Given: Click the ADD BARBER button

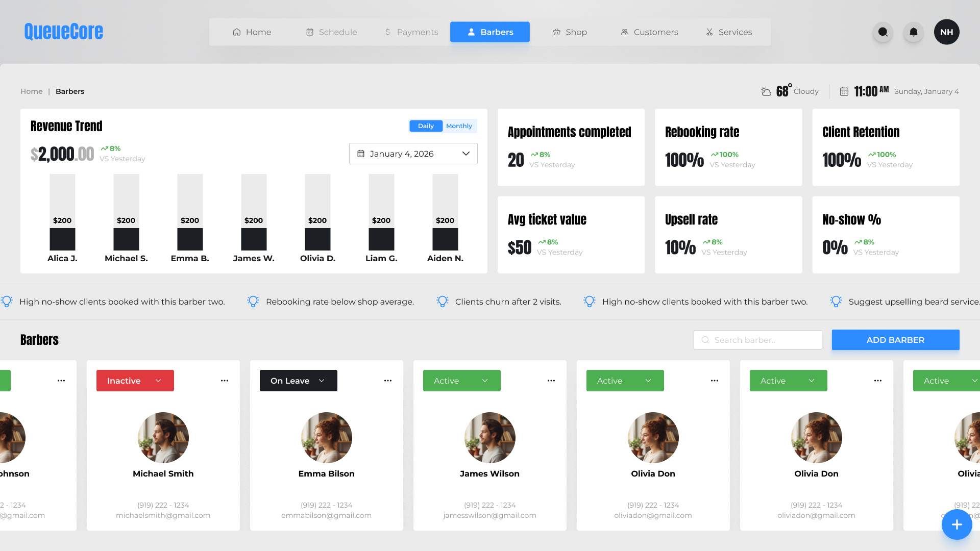Looking at the screenshot, I should 895,340.
